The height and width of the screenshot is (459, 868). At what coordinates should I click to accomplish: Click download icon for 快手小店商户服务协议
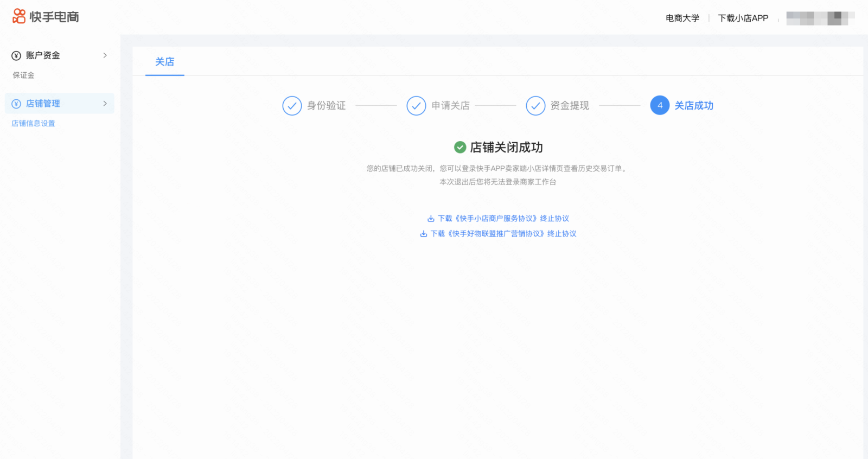pyautogui.click(x=431, y=219)
